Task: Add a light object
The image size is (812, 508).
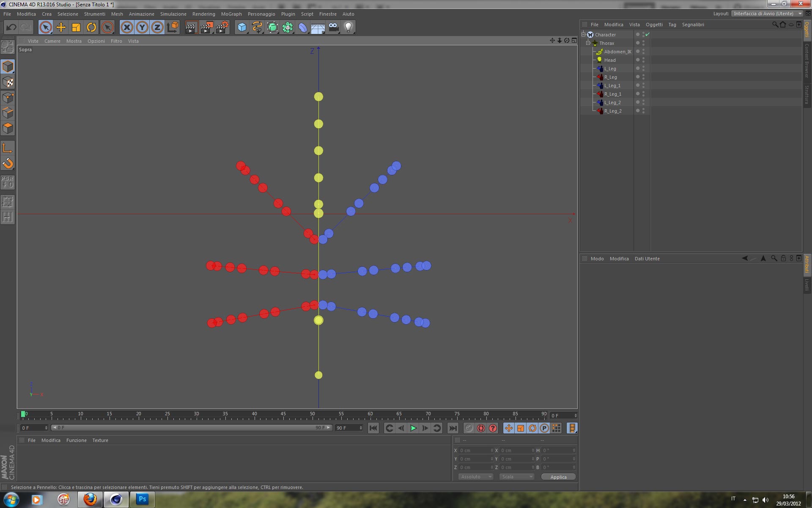Action: (348, 28)
